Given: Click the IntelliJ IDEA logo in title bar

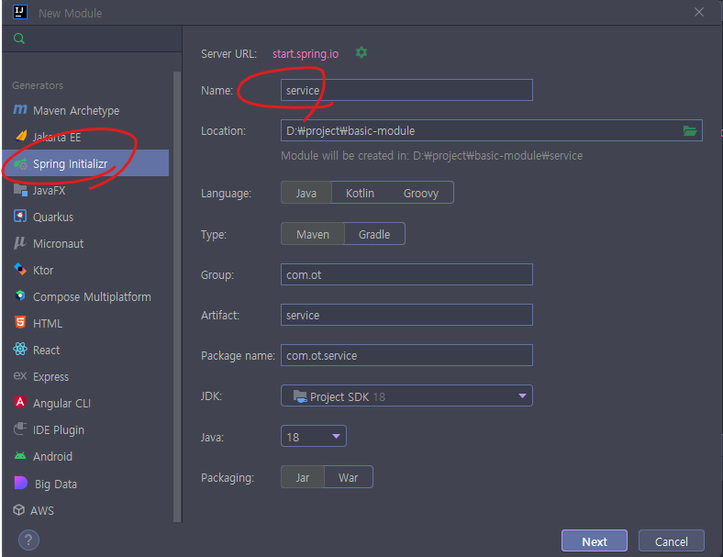Looking at the screenshot, I should [20, 12].
